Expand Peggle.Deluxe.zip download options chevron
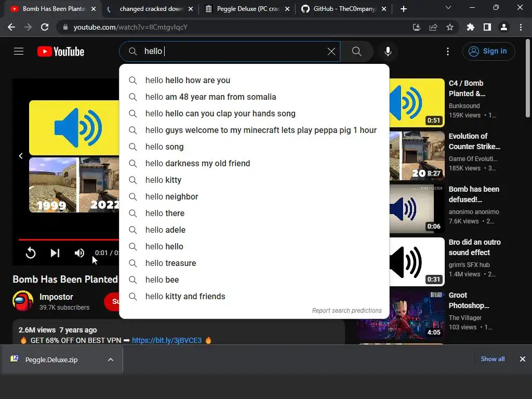Screen dimensions: 532x399 coord(111,360)
